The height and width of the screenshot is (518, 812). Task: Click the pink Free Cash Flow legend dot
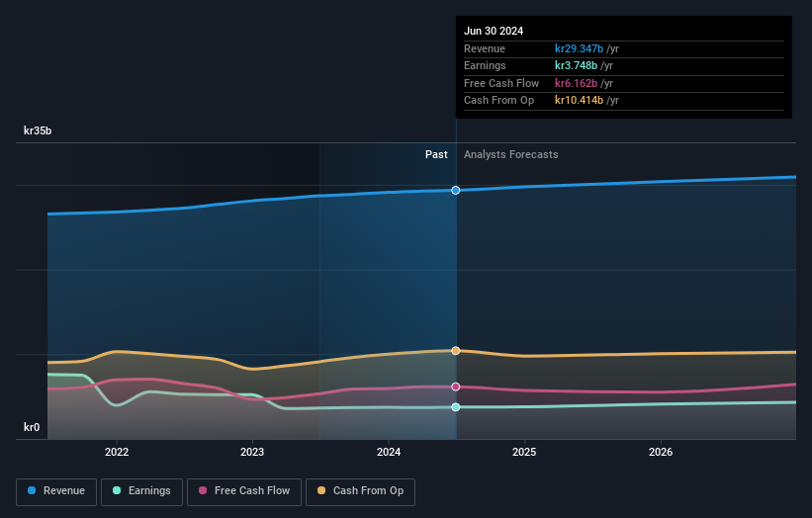click(203, 490)
